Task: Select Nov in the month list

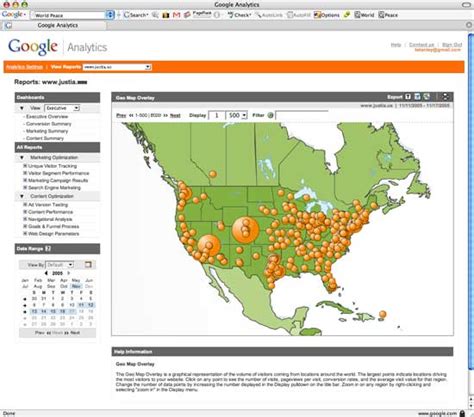Action: pyautogui.click(x=76, y=286)
